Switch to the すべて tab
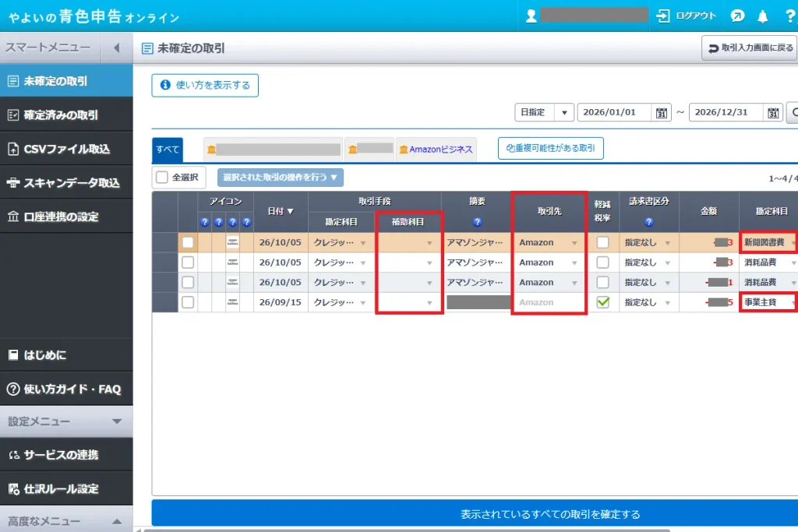 pyautogui.click(x=168, y=150)
